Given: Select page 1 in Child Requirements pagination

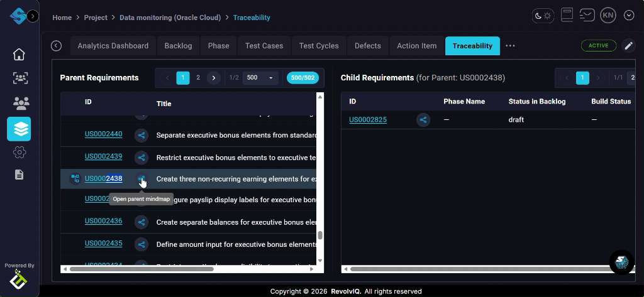Looking at the screenshot, I should click(582, 77).
